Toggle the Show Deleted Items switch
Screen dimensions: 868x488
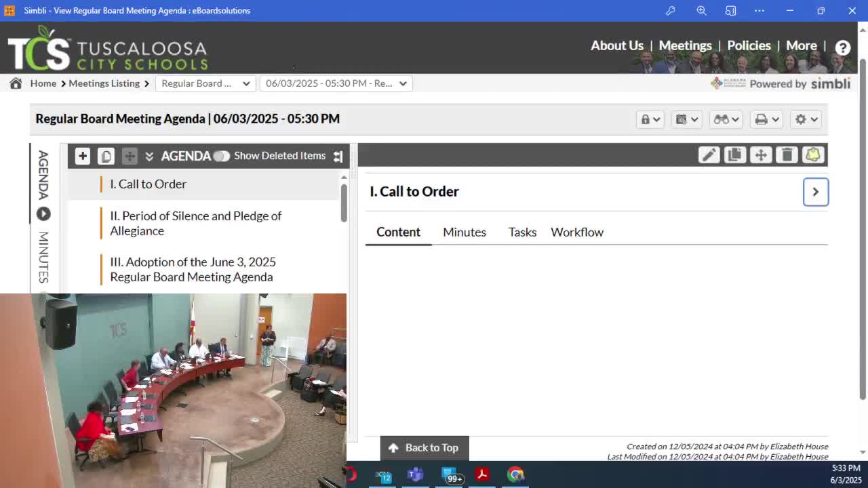tap(221, 156)
